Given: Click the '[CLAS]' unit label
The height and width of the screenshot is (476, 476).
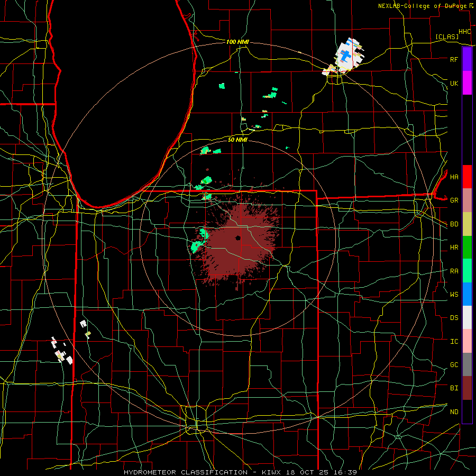Looking at the screenshot, I should pos(447,37).
